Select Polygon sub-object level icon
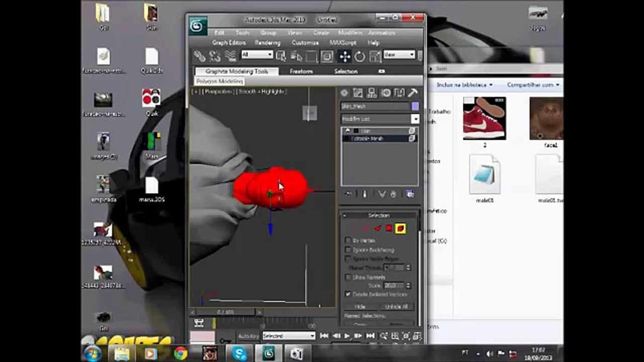The height and width of the screenshot is (362, 644). point(389,229)
